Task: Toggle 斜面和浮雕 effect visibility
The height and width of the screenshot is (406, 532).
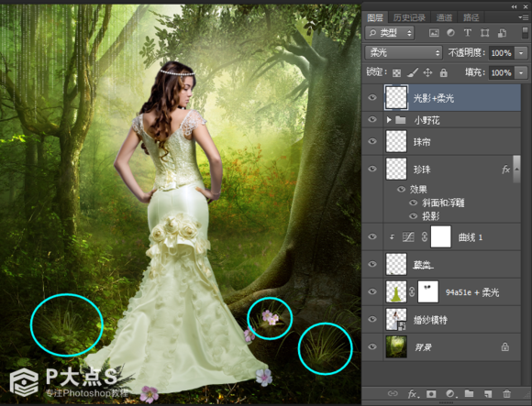Action: tap(413, 203)
